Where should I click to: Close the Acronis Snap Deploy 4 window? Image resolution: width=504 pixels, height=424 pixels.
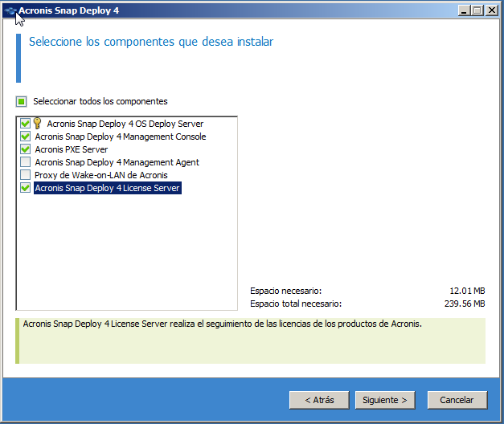493,10
